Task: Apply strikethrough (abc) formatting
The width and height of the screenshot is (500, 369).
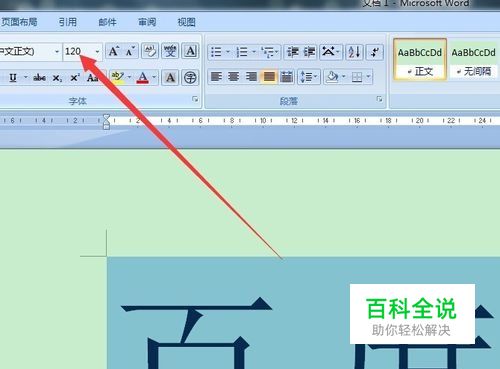Action: (x=39, y=78)
